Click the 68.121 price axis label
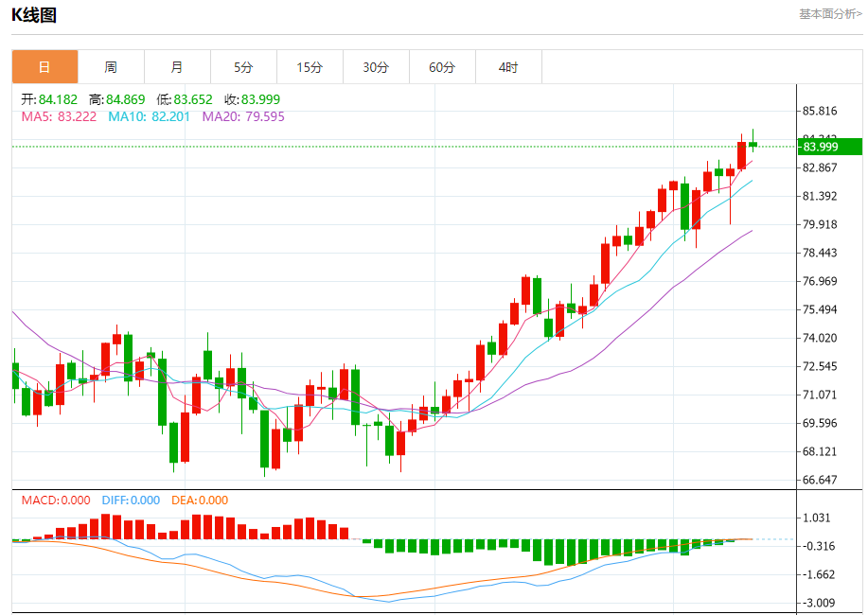Screen dimensions: 868x615 tap(820, 451)
